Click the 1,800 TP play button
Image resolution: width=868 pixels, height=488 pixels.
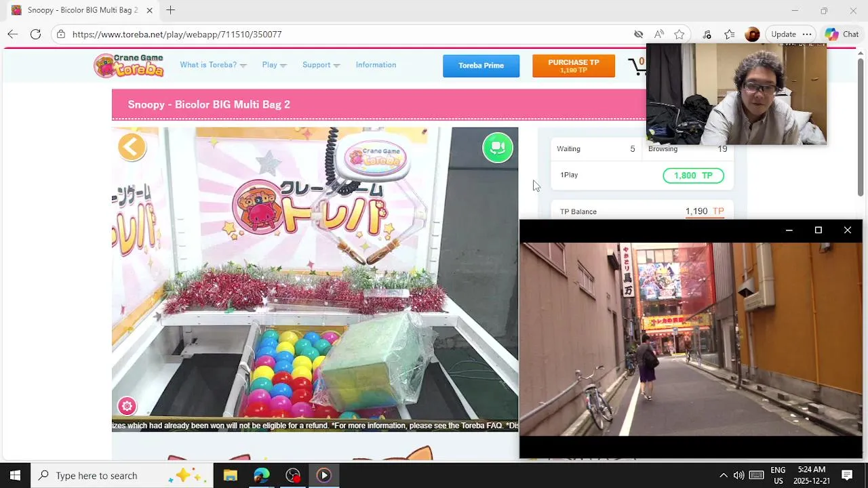(x=693, y=176)
